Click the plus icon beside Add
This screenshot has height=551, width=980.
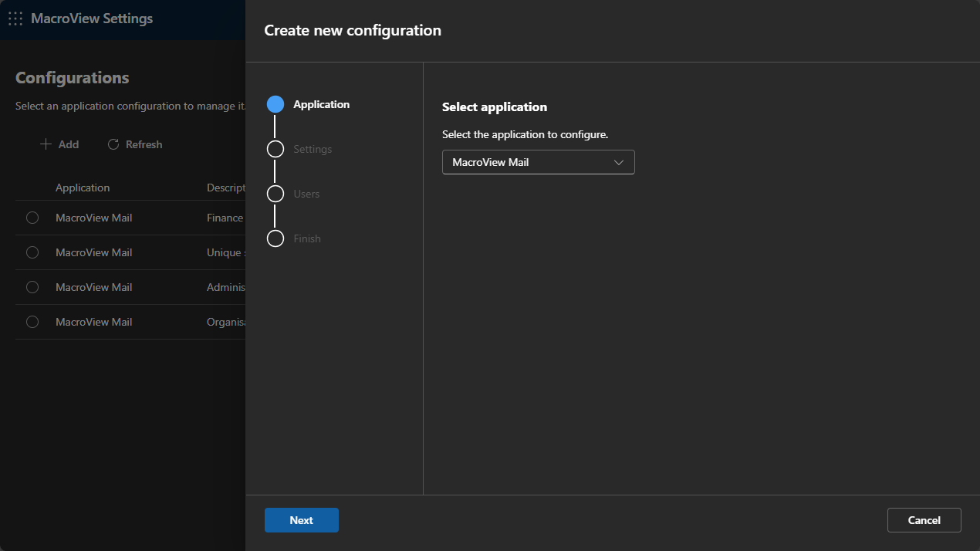click(x=46, y=144)
